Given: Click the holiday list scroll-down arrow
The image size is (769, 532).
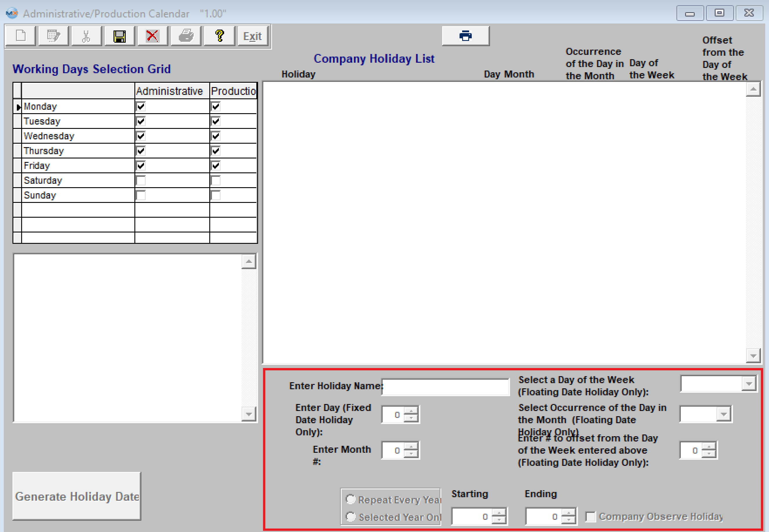Looking at the screenshot, I should coord(753,356).
